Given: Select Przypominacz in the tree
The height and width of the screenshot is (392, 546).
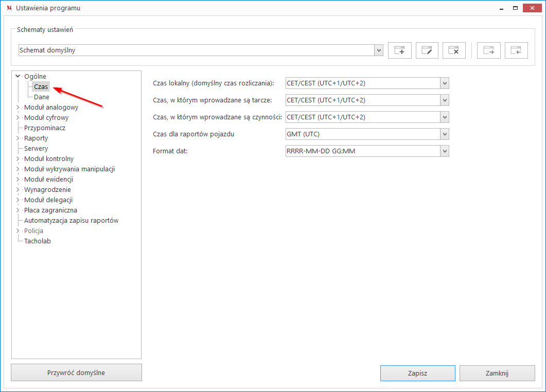Looking at the screenshot, I should 45,128.
